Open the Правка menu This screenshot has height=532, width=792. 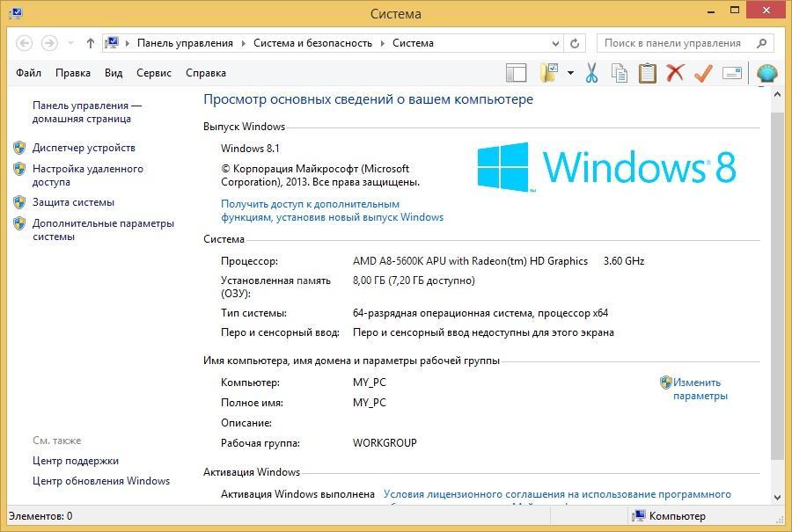pyautogui.click(x=73, y=73)
